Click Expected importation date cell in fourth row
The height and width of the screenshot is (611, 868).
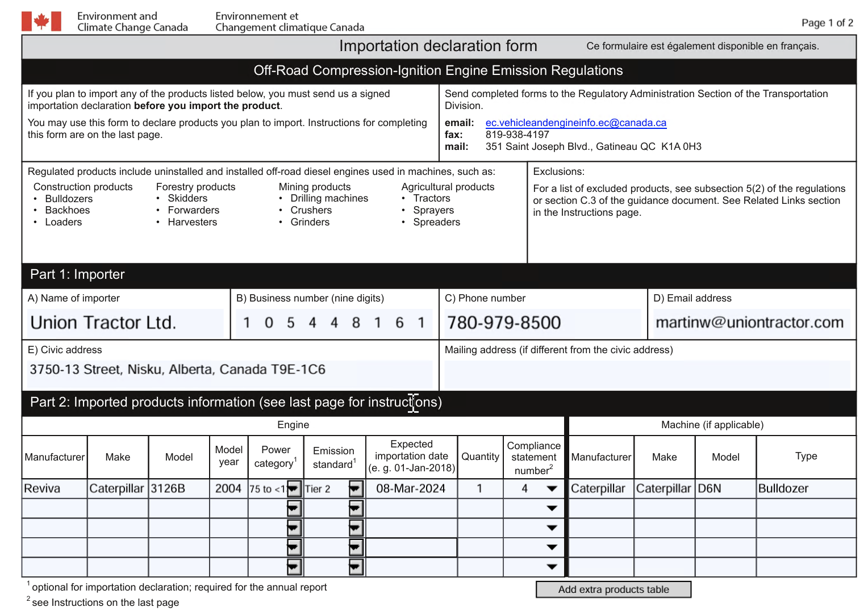[x=411, y=547]
